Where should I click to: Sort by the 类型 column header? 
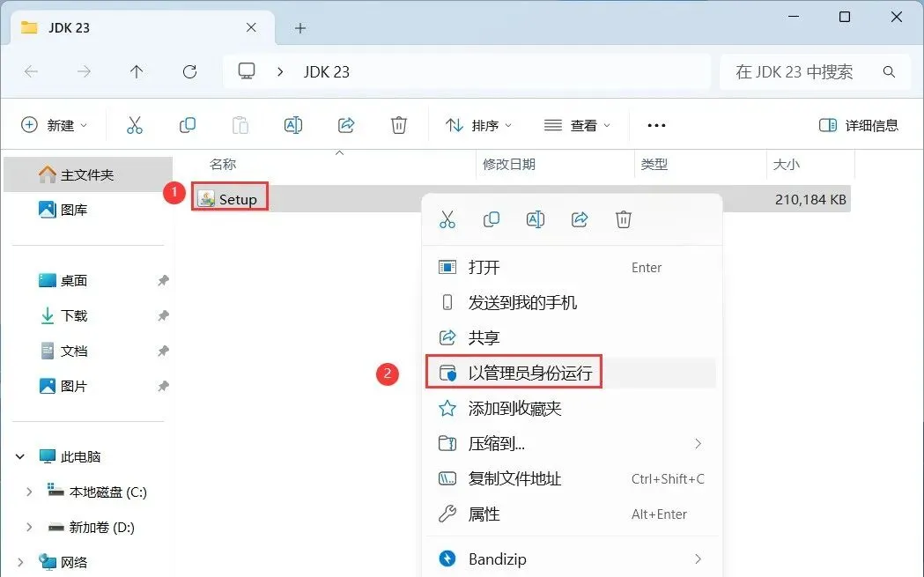click(654, 165)
